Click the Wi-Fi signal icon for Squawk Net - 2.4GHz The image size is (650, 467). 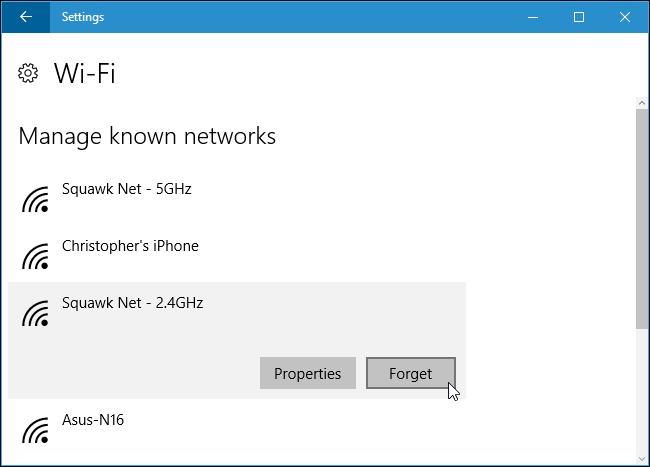tap(36, 314)
